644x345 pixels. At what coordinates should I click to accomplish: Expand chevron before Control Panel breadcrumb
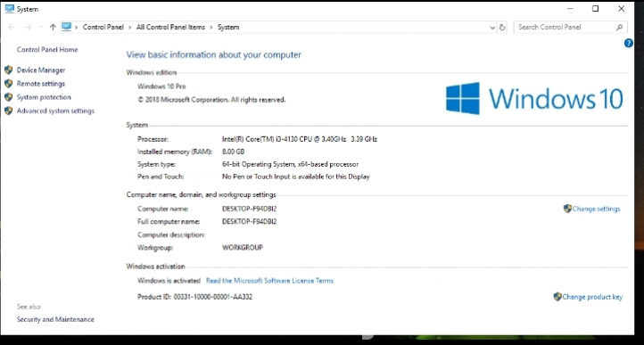[77, 28]
